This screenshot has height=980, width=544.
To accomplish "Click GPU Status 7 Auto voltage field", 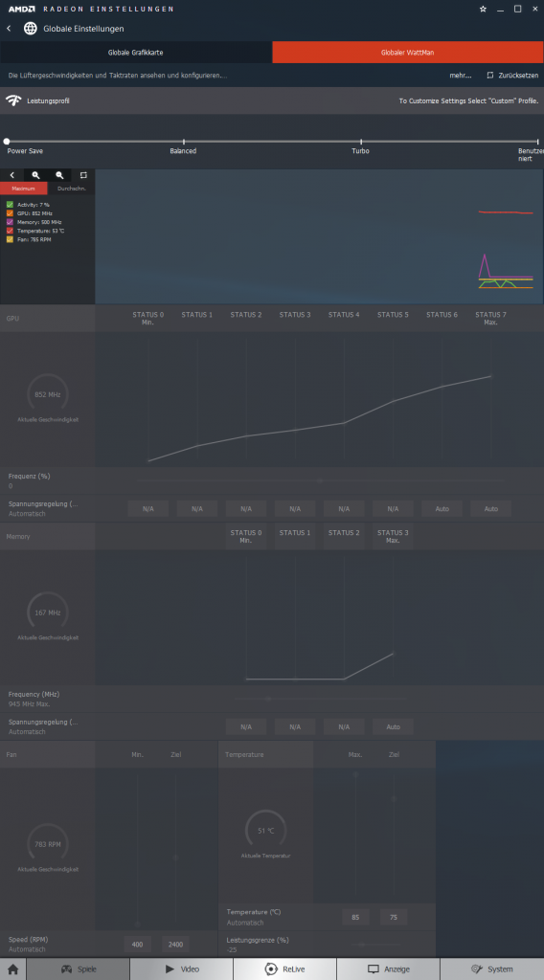I will pyautogui.click(x=491, y=509).
